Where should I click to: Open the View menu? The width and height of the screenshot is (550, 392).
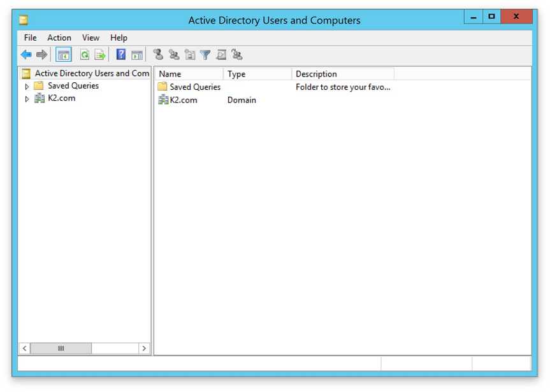[90, 38]
